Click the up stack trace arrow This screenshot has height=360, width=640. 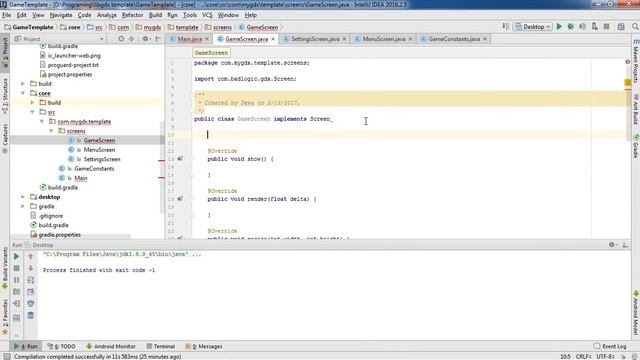coord(31,256)
